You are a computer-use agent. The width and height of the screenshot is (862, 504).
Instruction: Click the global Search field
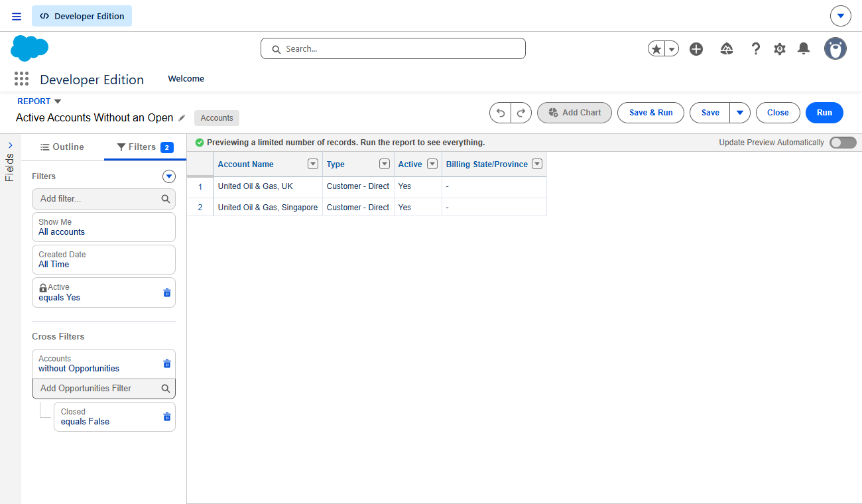coord(393,48)
